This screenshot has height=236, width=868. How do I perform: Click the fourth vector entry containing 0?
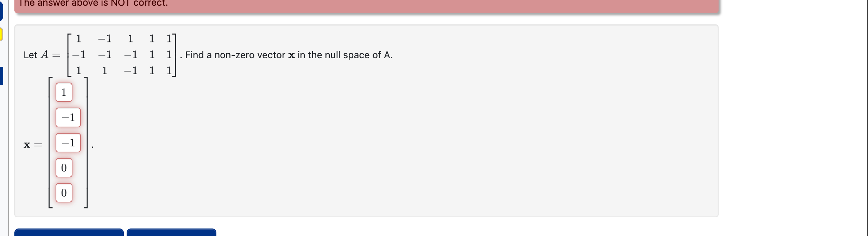pos(64,167)
